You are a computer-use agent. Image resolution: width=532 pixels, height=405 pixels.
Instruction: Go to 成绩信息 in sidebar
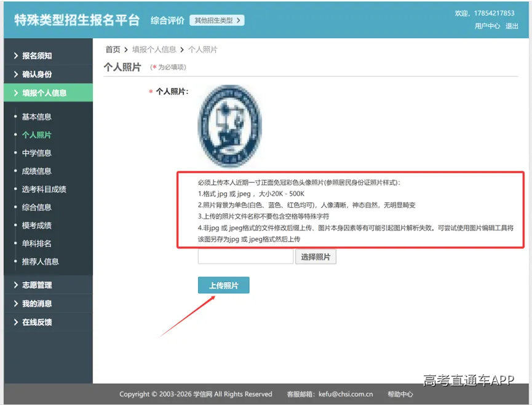pos(37,171)
